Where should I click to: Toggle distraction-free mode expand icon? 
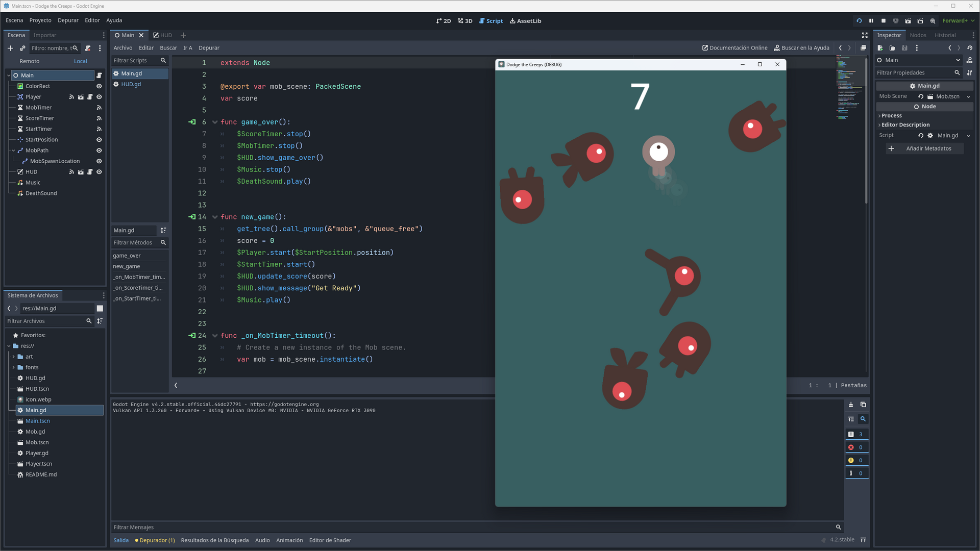pos(865,35)
